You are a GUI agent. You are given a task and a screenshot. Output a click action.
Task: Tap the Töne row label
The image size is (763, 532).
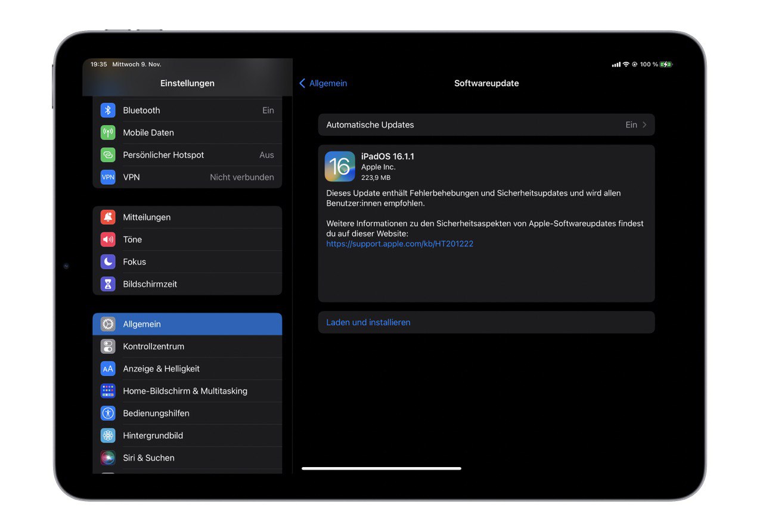click(132, 239)
